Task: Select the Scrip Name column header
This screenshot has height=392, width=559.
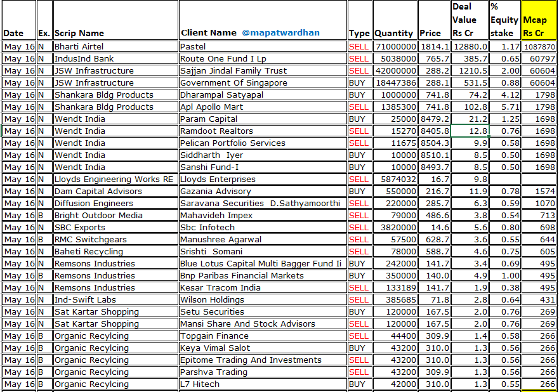Action: (115, 20)
